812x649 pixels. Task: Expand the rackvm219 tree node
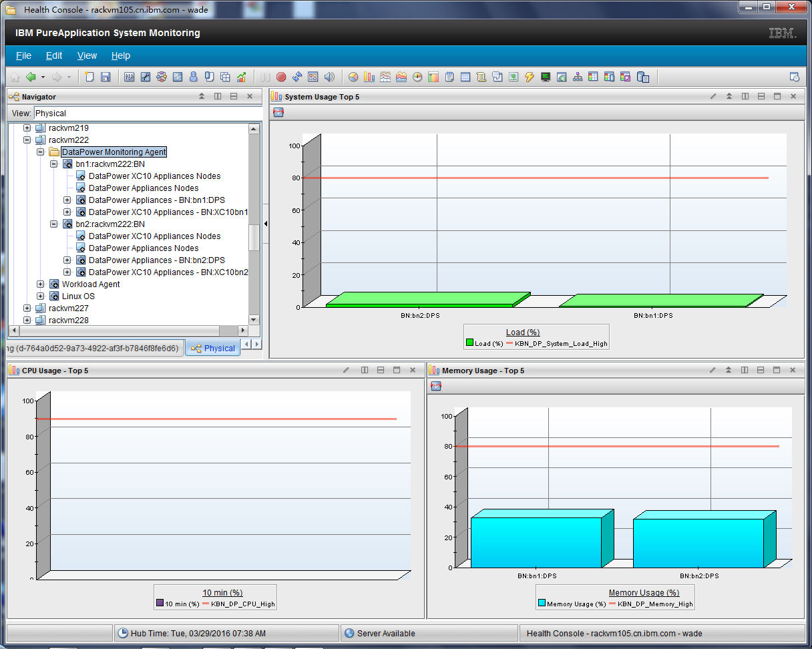click(27, 128)
